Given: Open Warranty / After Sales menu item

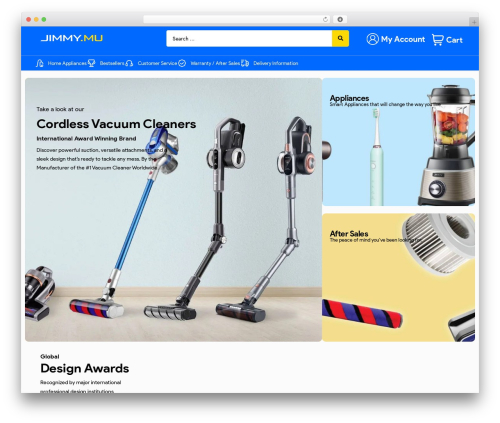Looking at the screenshot, I should coord(215,63).
